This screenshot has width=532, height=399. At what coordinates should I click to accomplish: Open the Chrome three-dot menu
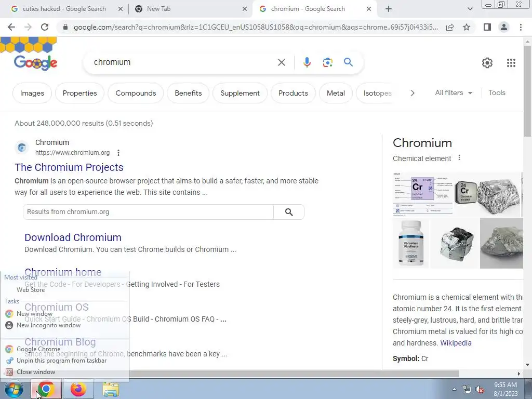point(521,27)
